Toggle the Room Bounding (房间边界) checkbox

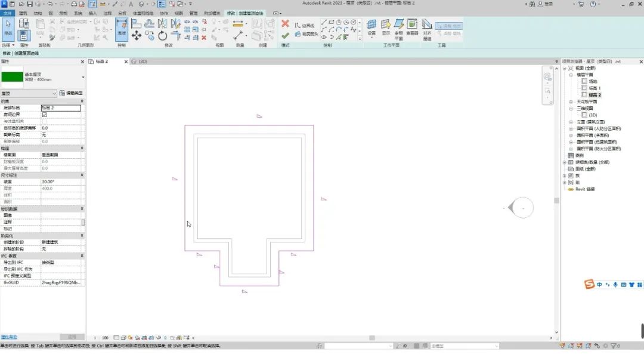44,115
